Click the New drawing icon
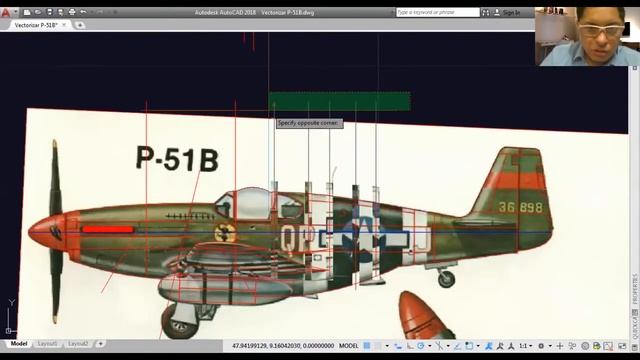This screenshot has height=360, width=640. pos(27,12)
